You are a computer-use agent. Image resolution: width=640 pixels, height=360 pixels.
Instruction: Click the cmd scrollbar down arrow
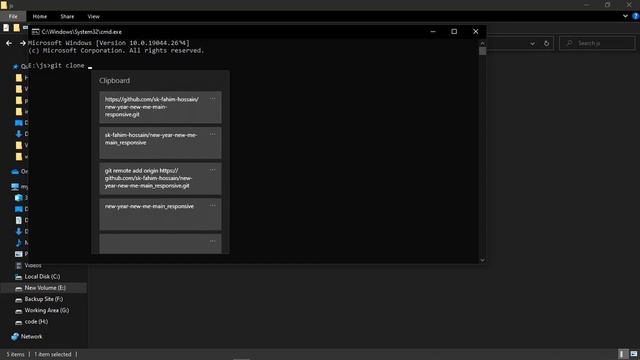482,260
